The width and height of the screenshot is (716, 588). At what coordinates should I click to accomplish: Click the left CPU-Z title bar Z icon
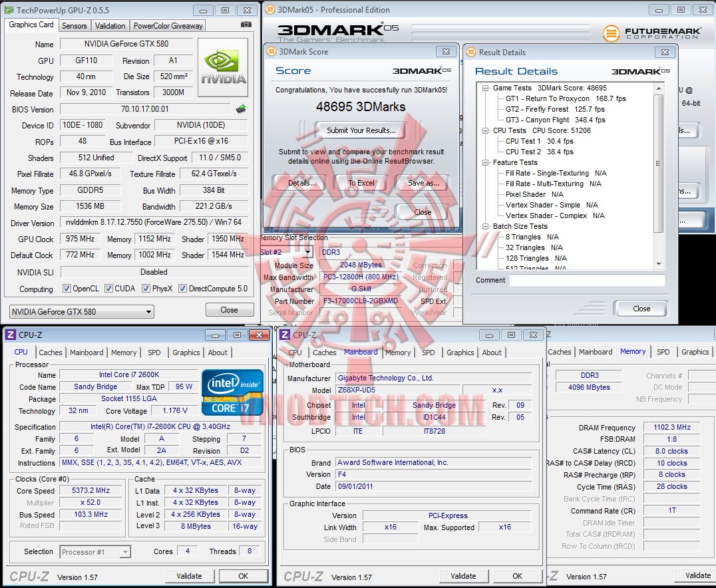(x=10, y=335)
